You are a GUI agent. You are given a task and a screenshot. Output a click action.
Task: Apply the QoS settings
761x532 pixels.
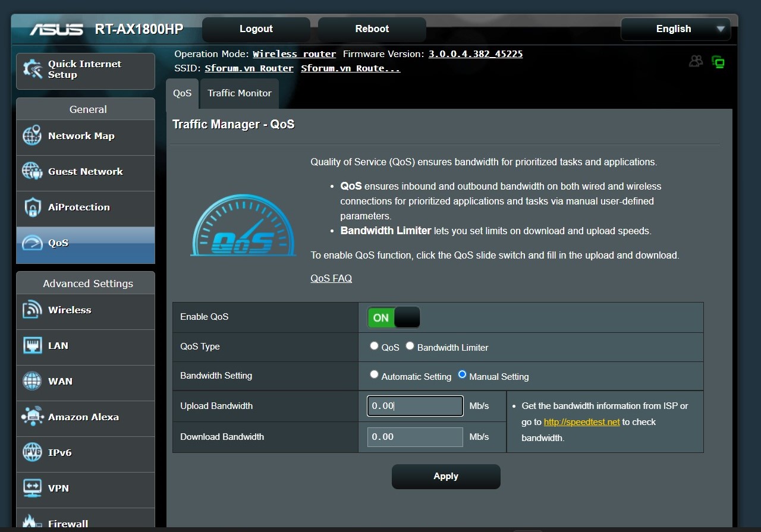[446, 477]
